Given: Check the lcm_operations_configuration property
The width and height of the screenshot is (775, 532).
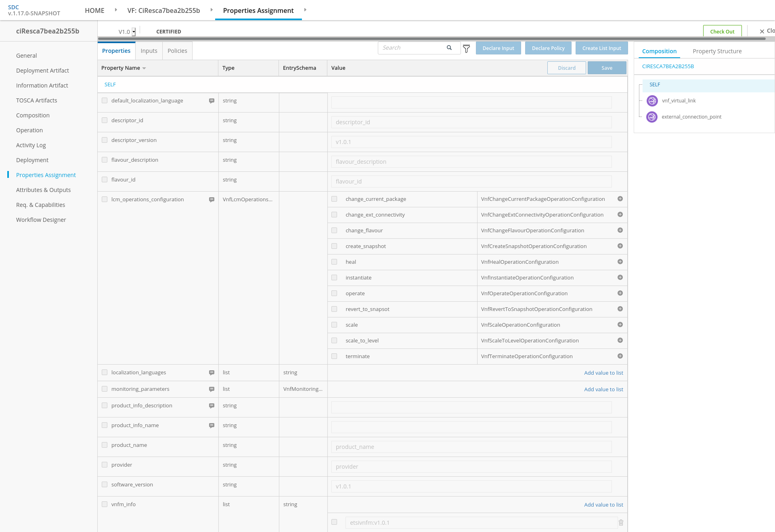Looking at the screenshot, I should pos(105,199).
